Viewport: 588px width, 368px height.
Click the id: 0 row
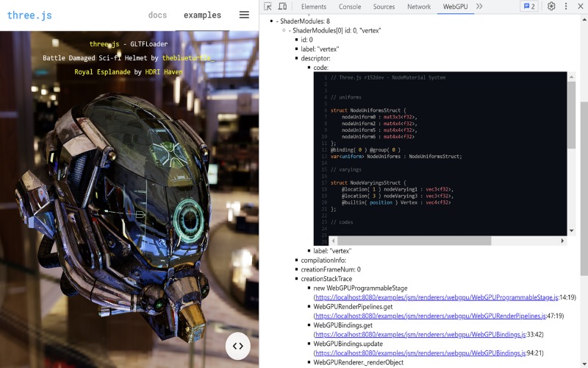pos(306,40)
